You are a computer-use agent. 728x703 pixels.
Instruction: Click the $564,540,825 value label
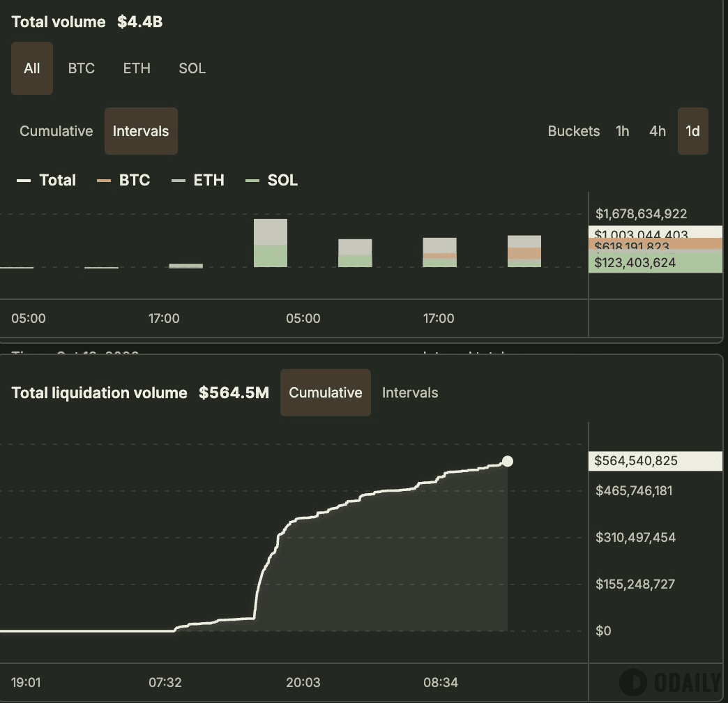[x=655, y=460]
